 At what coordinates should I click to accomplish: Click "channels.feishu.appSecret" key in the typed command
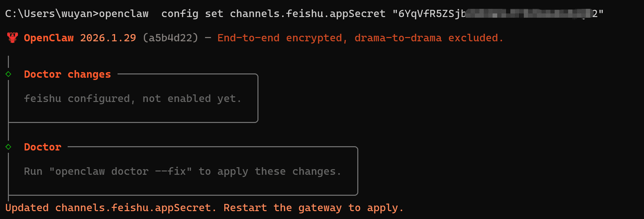[307, 14]
